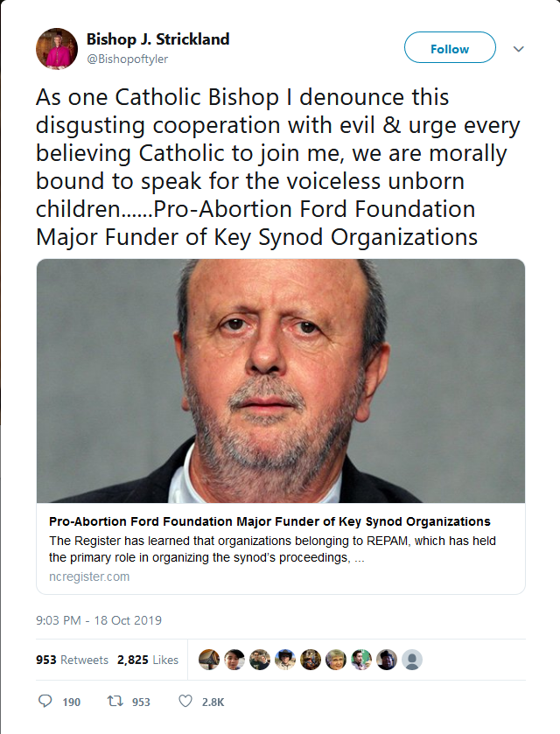View the 953 Retweets list

pyautogui.click(x=72, y=660)
